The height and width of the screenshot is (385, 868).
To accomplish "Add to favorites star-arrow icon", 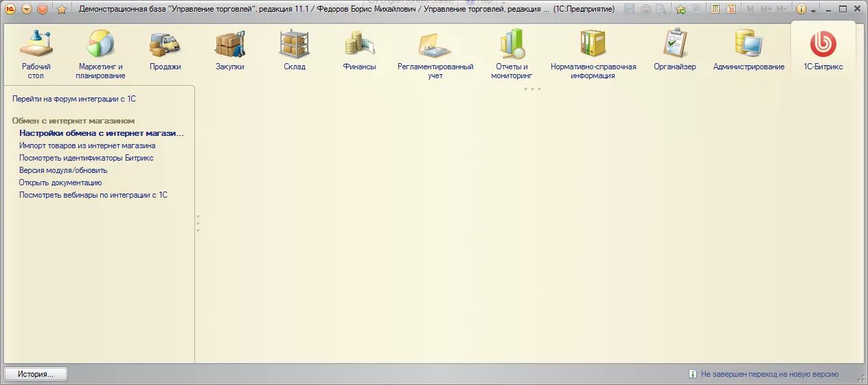I will pos(681,9).
